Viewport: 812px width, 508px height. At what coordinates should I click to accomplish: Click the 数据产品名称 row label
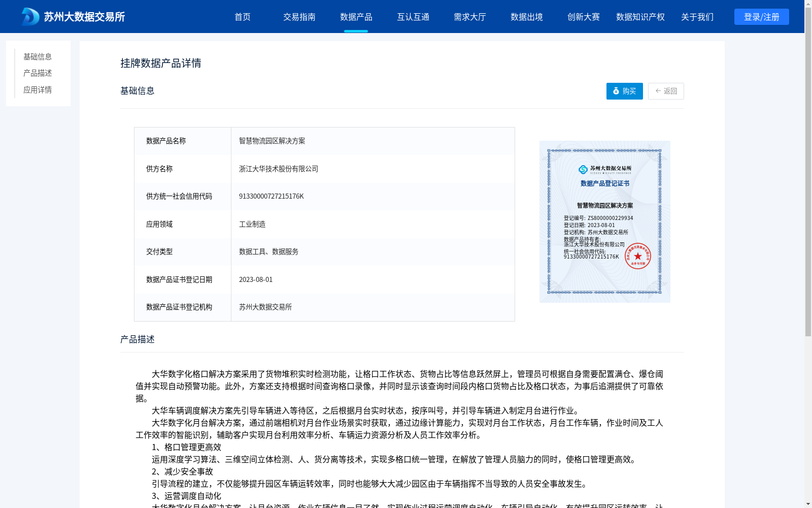click(x=166, y=141)
